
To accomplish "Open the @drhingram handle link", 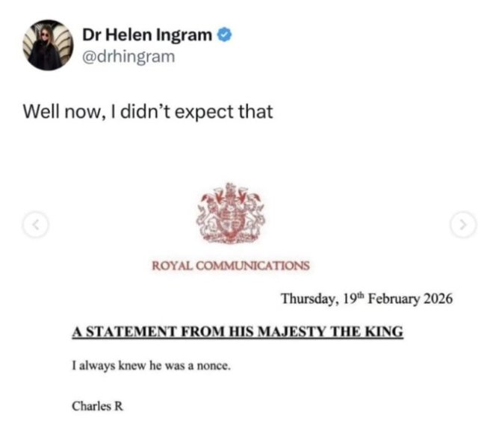I will coord(130,56).
